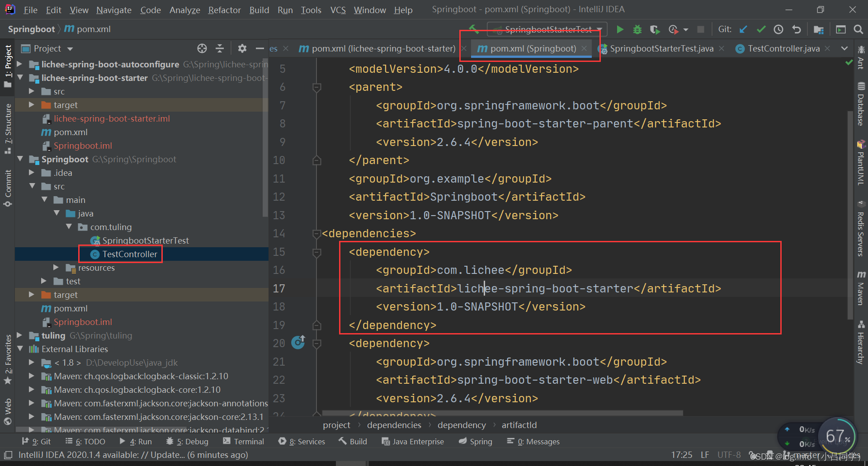Select TestController in project tree
Screen dimensions: 868x466
(x=130, y=254)
